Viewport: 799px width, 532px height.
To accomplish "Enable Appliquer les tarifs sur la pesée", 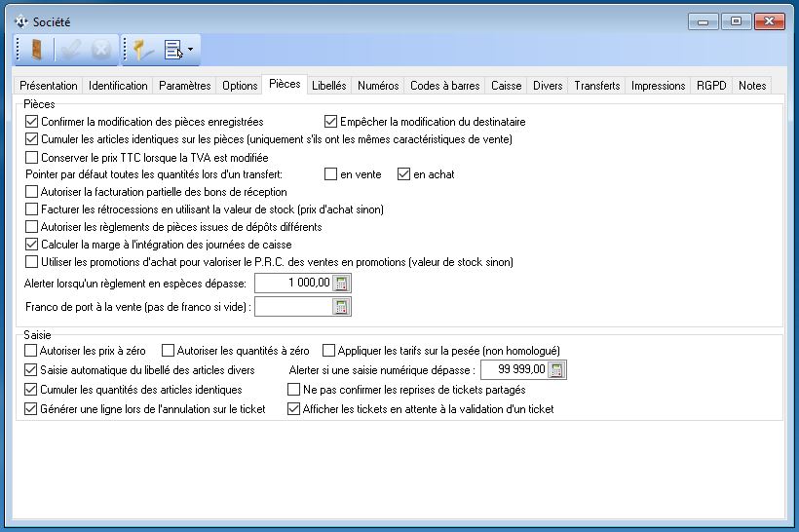I will tap(328, 351).
